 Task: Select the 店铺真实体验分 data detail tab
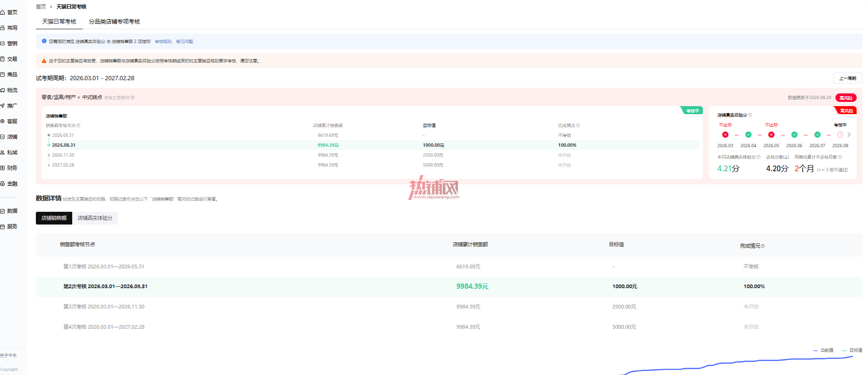pos(95,218)
